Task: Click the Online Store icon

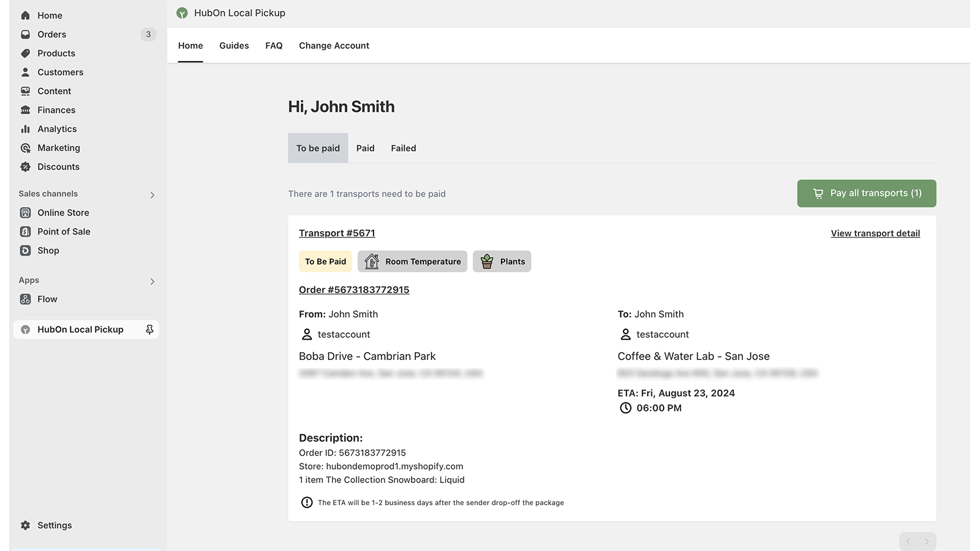Action: [25, 212]
